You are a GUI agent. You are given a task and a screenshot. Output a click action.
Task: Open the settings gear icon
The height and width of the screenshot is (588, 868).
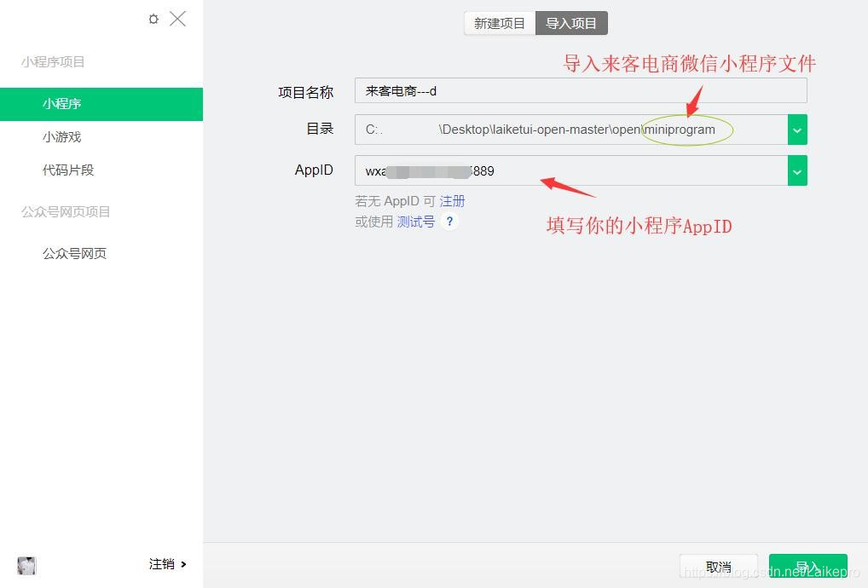[x=153, y=18]
